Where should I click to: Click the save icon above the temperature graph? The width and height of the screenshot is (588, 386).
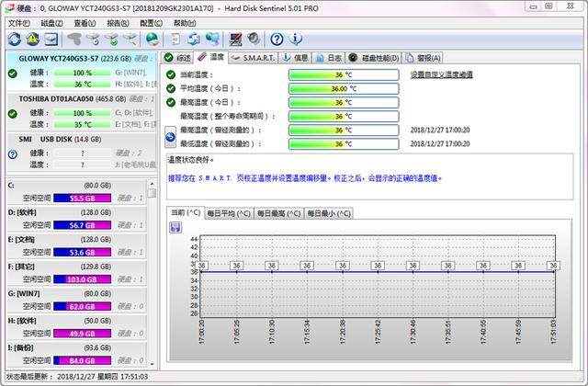point(175,227)
